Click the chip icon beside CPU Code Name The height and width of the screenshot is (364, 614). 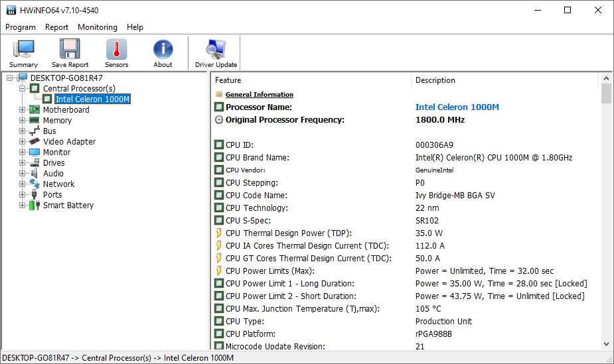219,195
